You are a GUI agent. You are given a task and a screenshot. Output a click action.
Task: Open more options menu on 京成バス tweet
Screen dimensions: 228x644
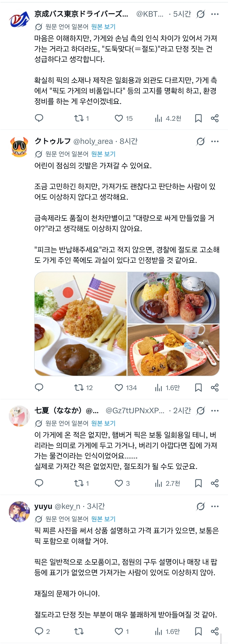point(215,14)
